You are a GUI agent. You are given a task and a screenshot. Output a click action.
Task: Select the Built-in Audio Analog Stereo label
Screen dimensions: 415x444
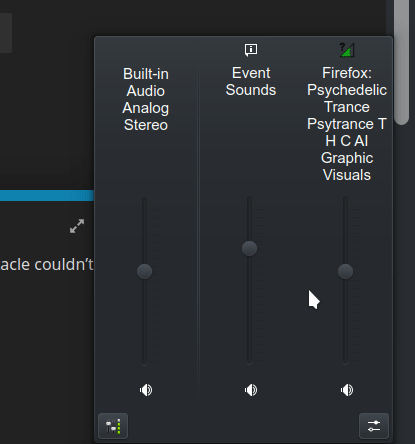146,99
